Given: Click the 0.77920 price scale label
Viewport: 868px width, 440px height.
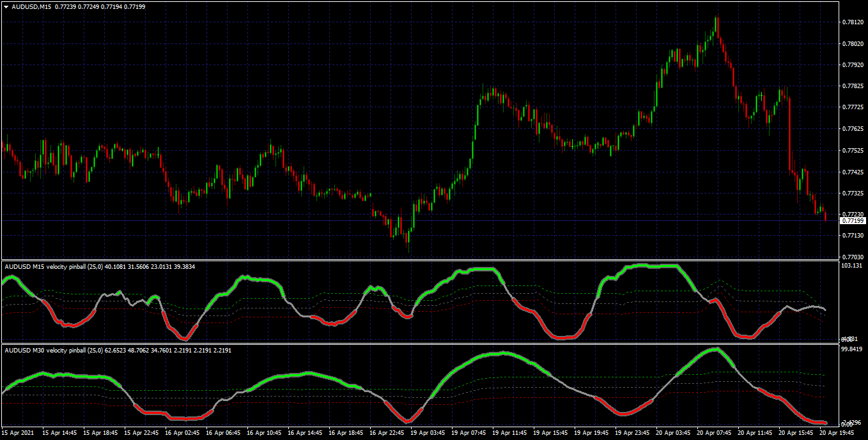Looking at the screenshot, I should click(x=852, y=65).
